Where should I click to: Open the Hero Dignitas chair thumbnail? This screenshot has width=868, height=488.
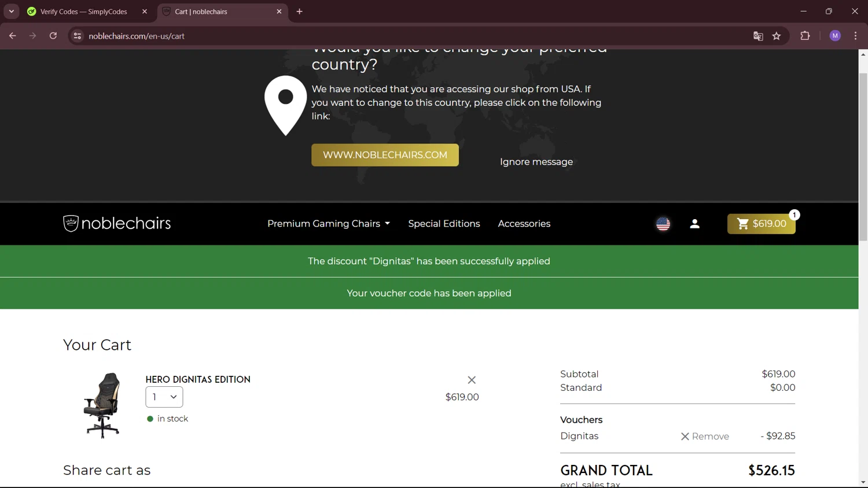tap(102, 405)
